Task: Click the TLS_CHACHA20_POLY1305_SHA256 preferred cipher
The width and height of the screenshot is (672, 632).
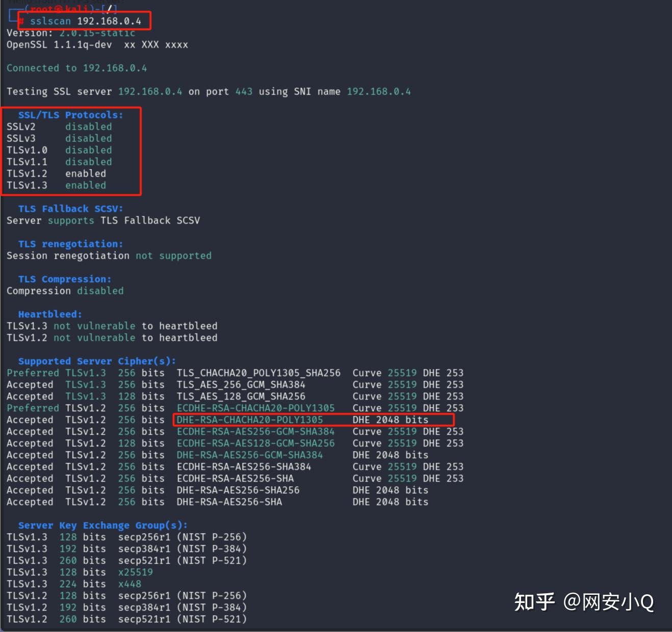Action: tap(258, 373)
